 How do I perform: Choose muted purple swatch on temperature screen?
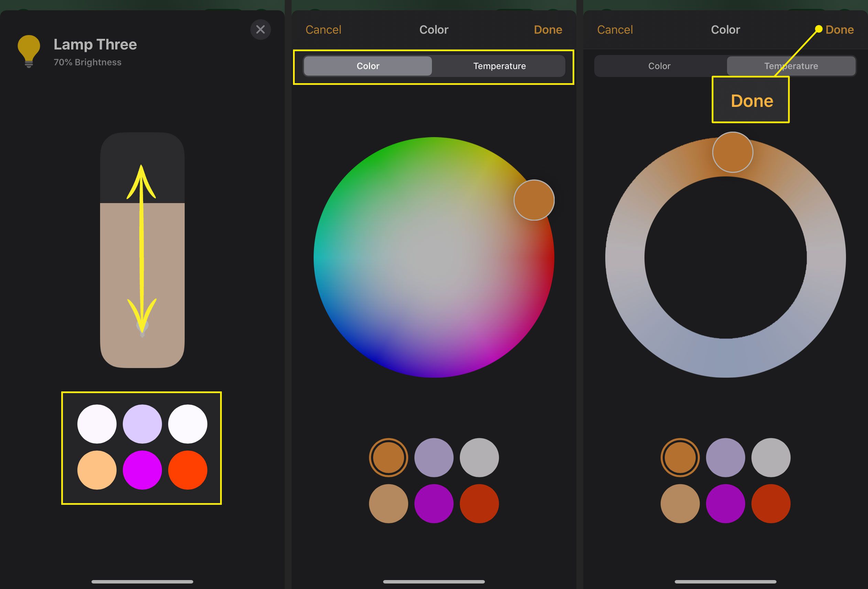click(x=726, y=458)
